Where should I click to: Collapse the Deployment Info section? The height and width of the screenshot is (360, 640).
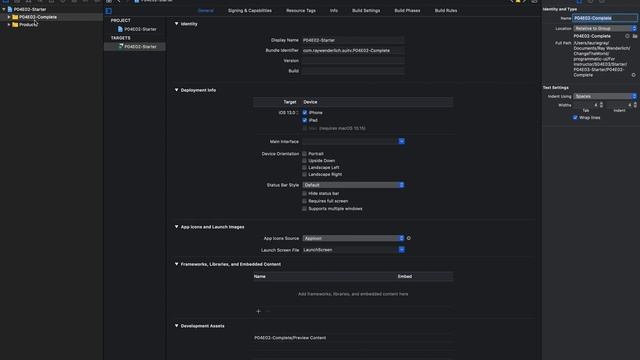176,90
